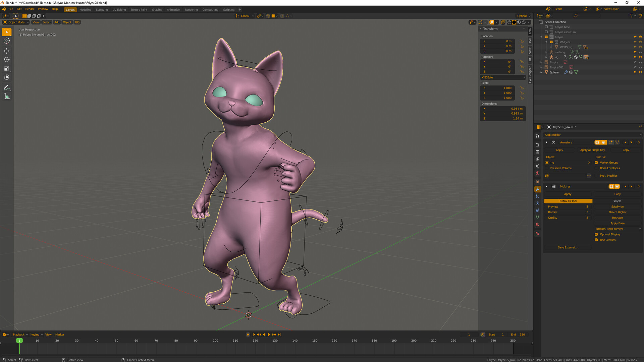644x362 pixels.
Task: Open the Global transform orientation dropdown
Action: (x=245, y=16)
